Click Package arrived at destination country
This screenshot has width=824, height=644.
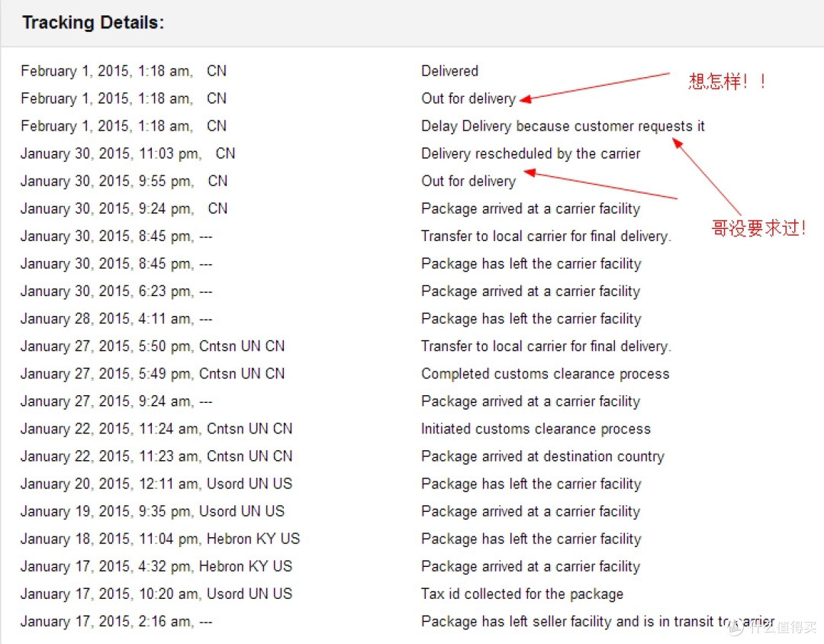tap(543, 456)
